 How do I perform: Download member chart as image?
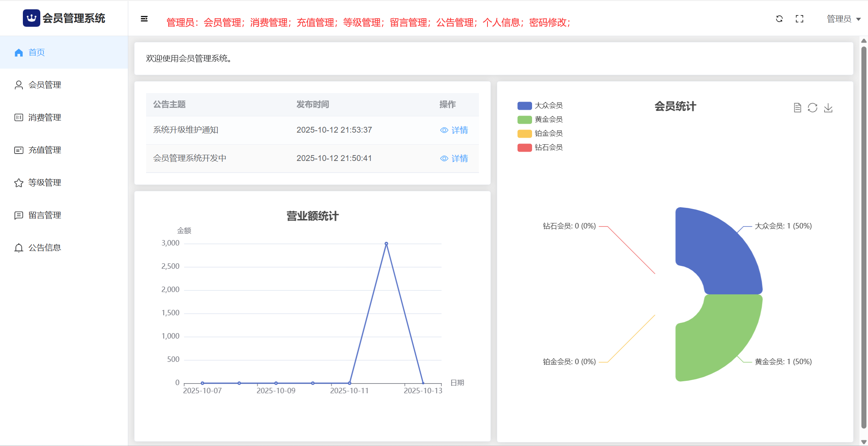coord(828,108)
